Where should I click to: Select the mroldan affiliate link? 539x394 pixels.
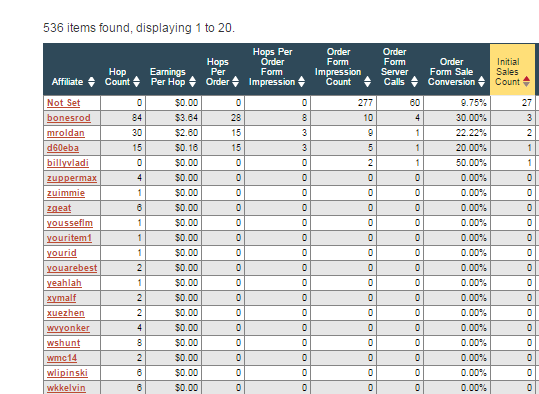point(66,133)
